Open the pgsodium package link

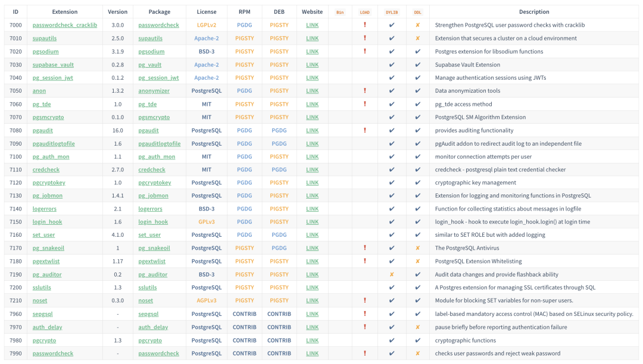coord(151,52)
